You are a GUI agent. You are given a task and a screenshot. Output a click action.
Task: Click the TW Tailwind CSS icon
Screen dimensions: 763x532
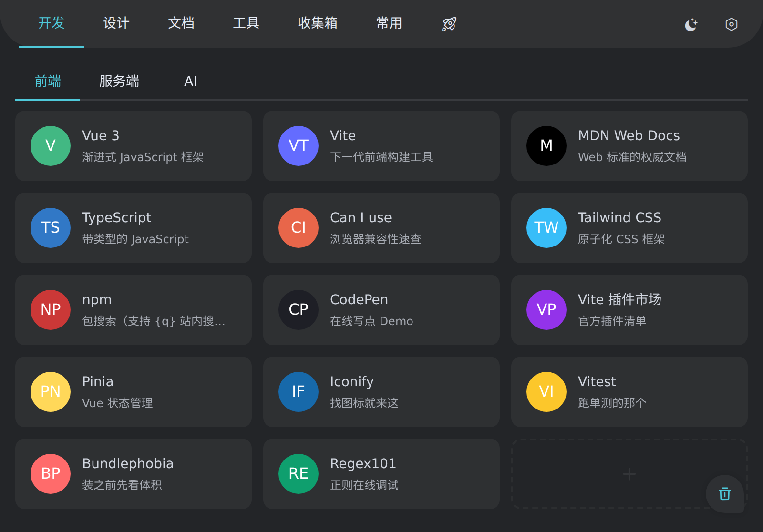pyautogui.click(x=546, y=228)
